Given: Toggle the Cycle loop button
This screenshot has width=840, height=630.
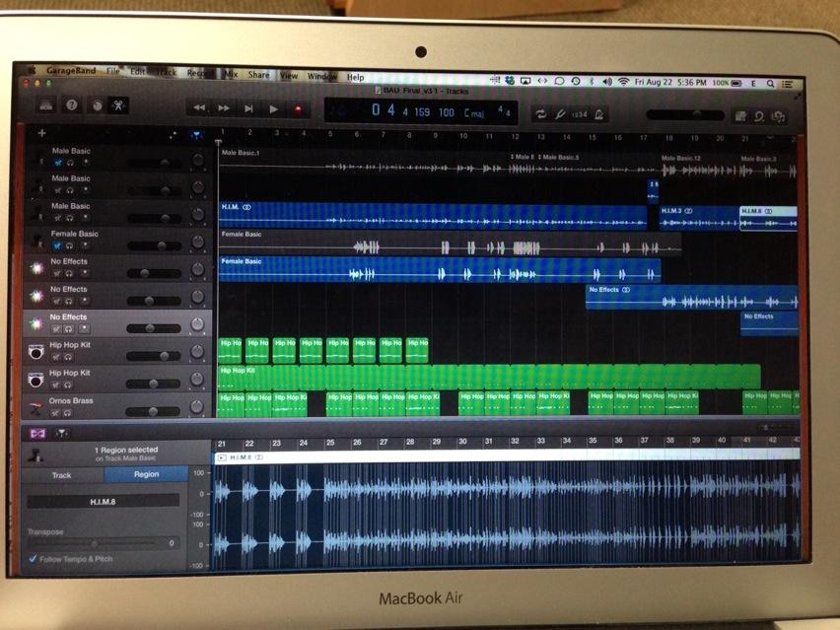Looking at the screenshot, I should tap(540, 113).
